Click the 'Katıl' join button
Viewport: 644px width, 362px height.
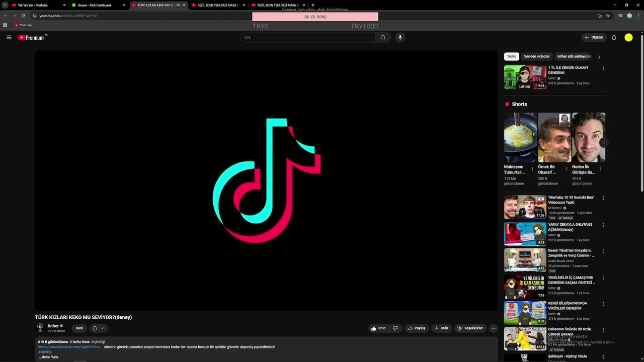79,328
